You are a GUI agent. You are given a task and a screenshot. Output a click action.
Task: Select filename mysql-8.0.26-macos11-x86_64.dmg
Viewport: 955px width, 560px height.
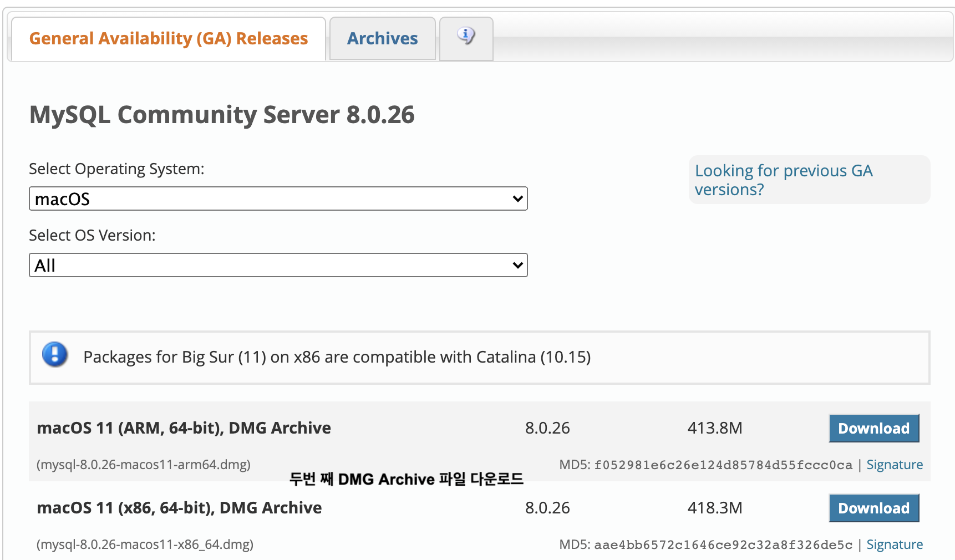coord(145,544)
